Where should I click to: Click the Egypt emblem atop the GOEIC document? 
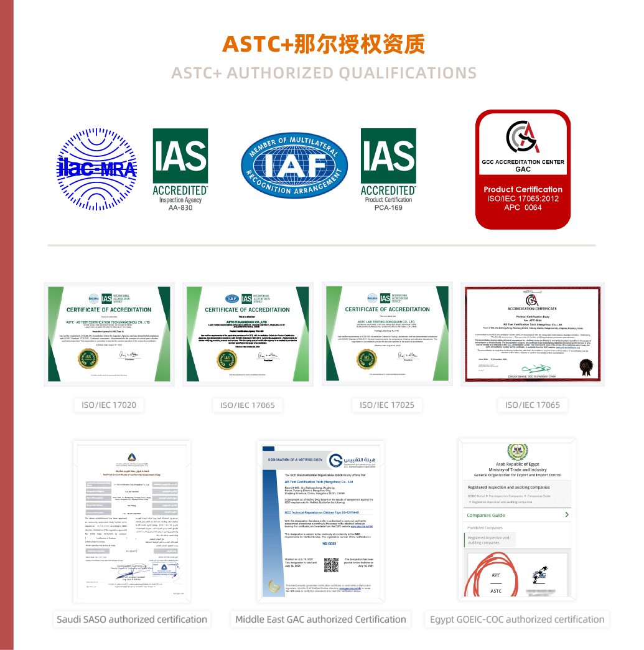pos(518,452)
